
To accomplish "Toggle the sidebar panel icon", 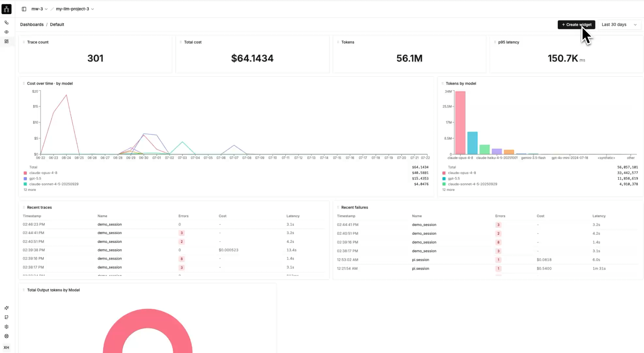I will pos(24,9).
